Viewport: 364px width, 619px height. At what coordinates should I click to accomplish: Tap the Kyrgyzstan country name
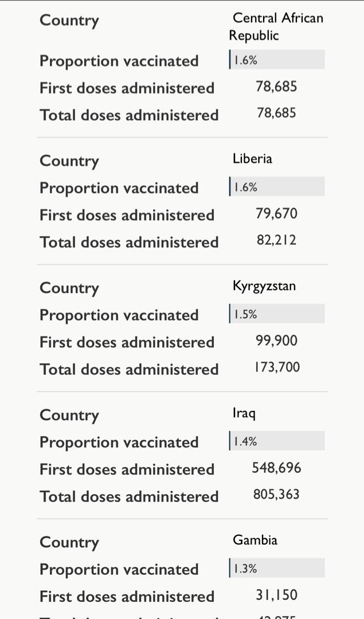click(264, 286)
